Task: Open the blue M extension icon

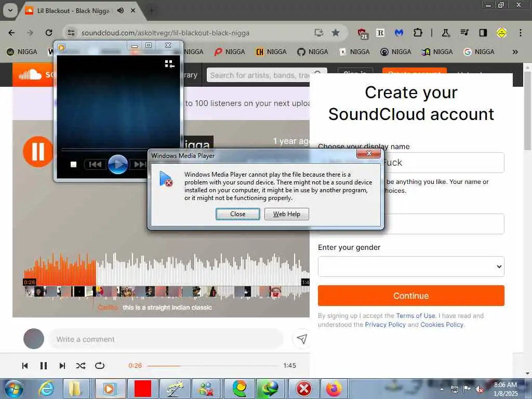Action: (399, 33)
